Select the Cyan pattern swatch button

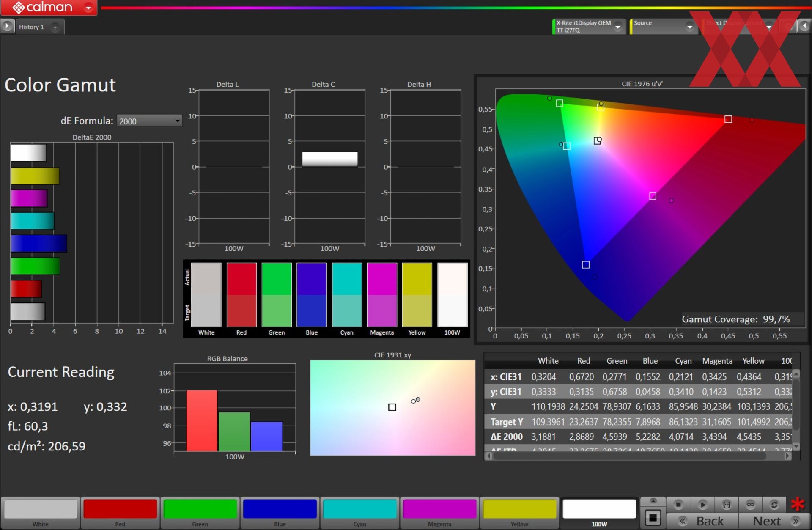pyautogui.click(x=360, y=512)
